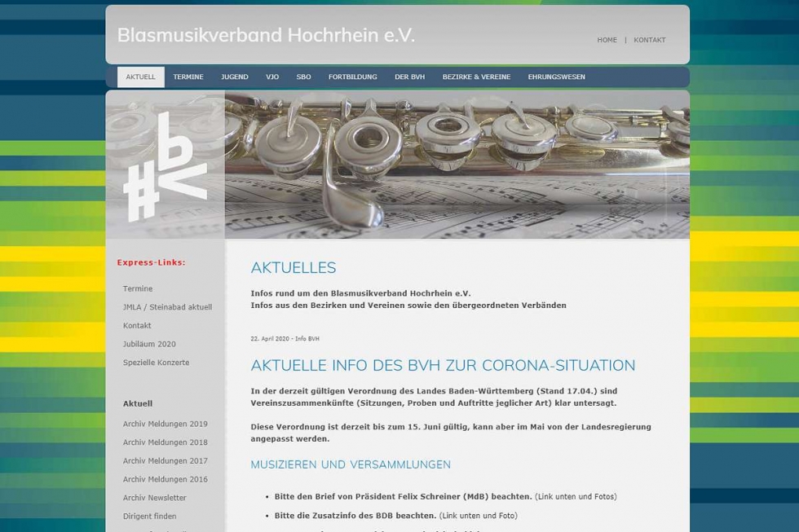
Task: Click the flute banner image
Action: pos(457,165)
